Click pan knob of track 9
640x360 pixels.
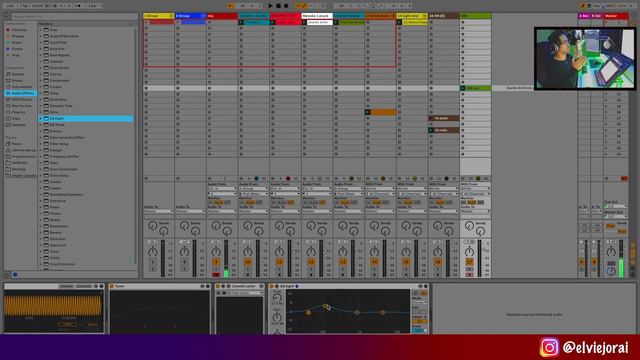click(216, 251)
